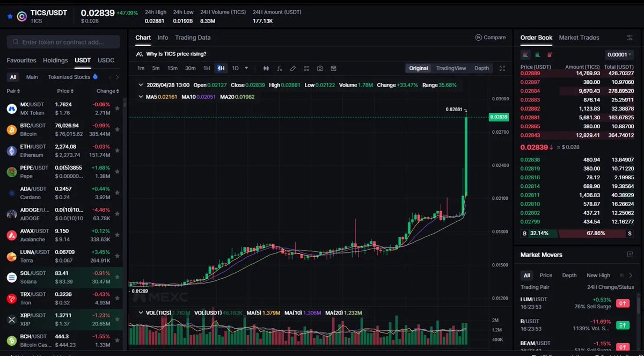
Task: Click the Tokenized Stocks flame icon
Action: 96,77
